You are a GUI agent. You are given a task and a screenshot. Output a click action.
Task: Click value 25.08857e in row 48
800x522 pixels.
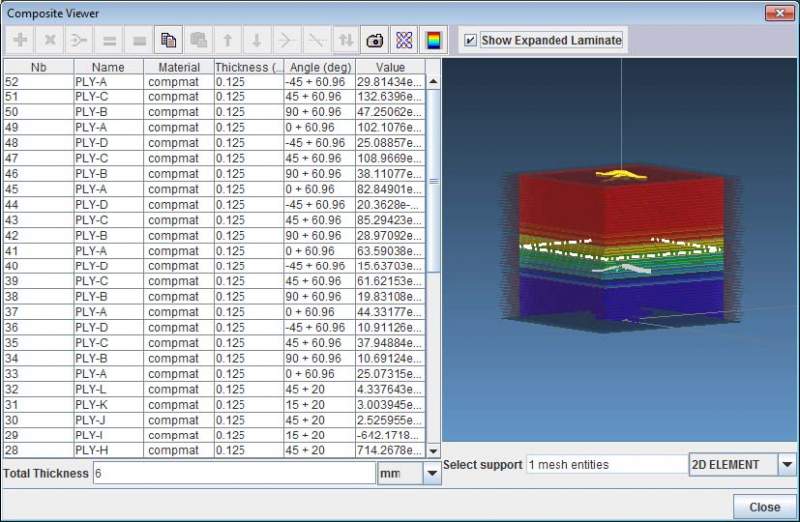click(389, 143)
